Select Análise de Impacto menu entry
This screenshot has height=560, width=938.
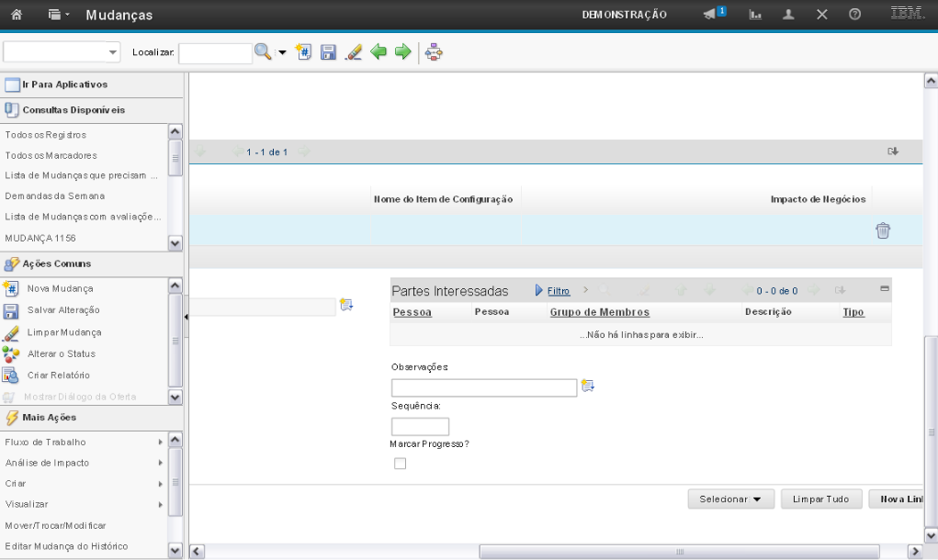[48, 463]
